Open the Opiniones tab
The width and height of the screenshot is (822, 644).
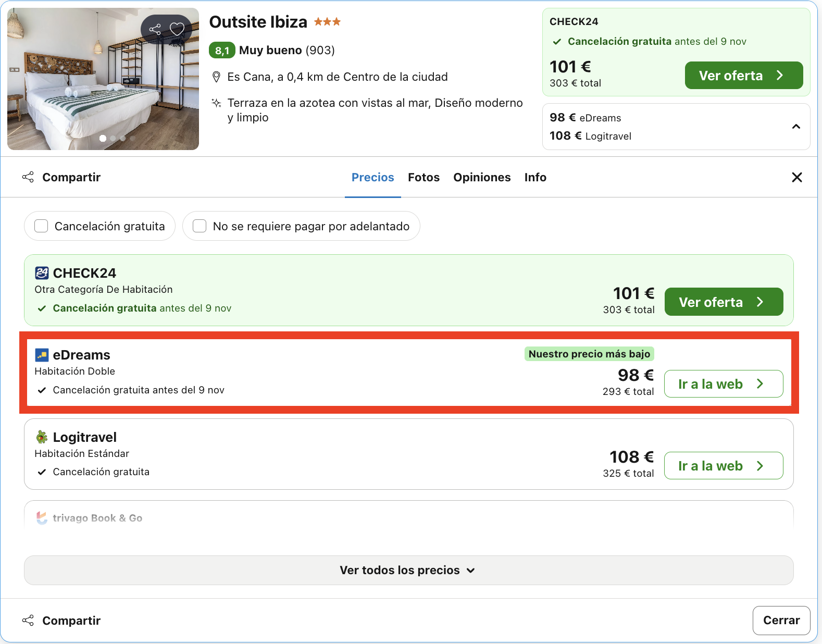(x=482, y=177)
